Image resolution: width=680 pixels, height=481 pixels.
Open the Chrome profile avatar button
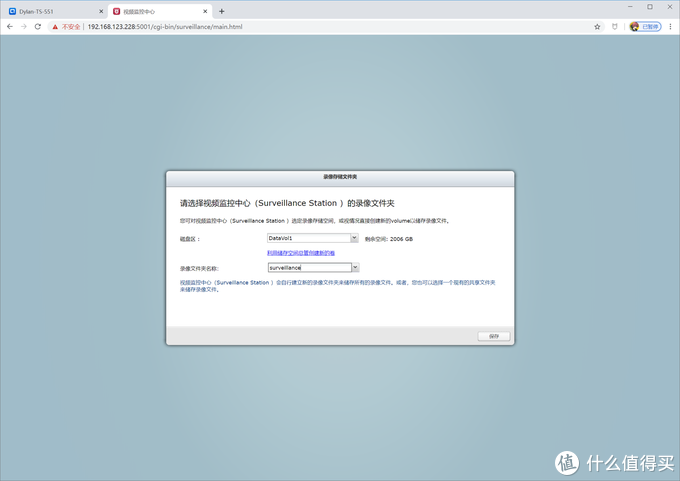point(645,27)
